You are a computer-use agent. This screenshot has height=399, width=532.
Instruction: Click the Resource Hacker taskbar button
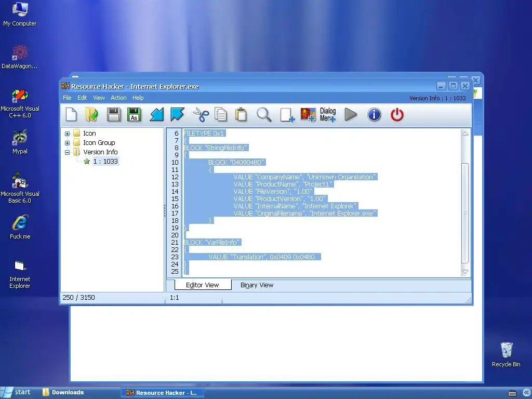162,393
